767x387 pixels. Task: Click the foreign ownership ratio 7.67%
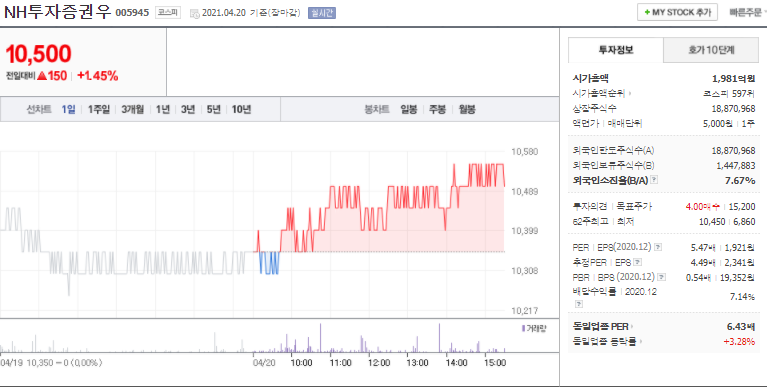tap(740, 181)
